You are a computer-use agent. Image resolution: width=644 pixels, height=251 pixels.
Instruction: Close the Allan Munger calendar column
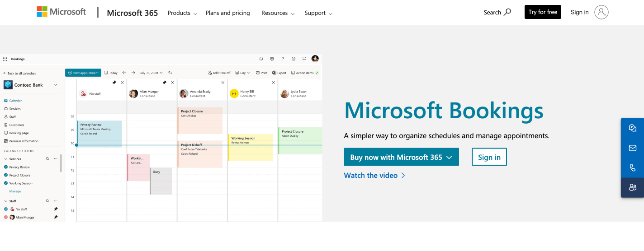pyautogui.click(x=172, y=83)
